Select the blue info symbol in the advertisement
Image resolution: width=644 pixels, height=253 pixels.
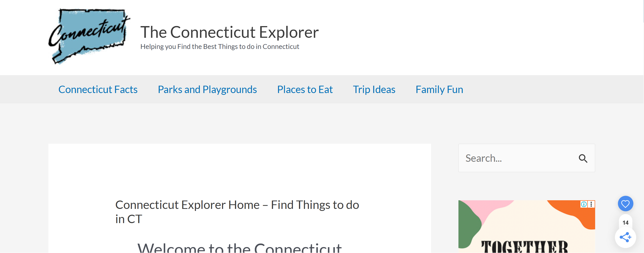coord(584,204)
